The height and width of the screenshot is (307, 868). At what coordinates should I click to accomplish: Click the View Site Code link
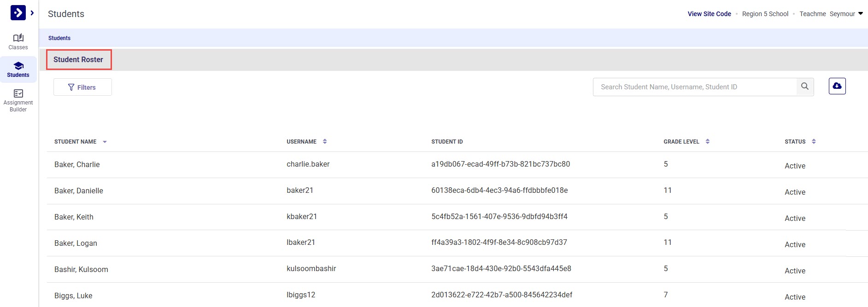click(x=709, y=14)
